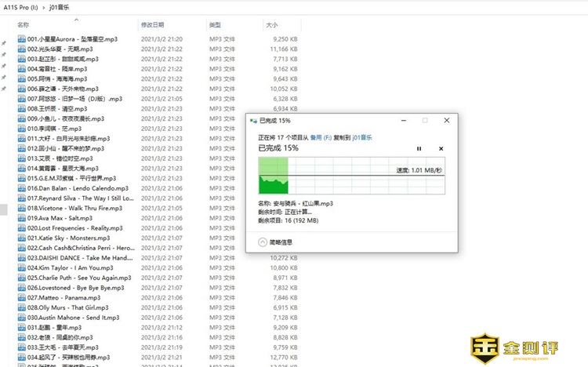Click the first pin icon in left sidebar
588x367 pixels.
(4, 43)
